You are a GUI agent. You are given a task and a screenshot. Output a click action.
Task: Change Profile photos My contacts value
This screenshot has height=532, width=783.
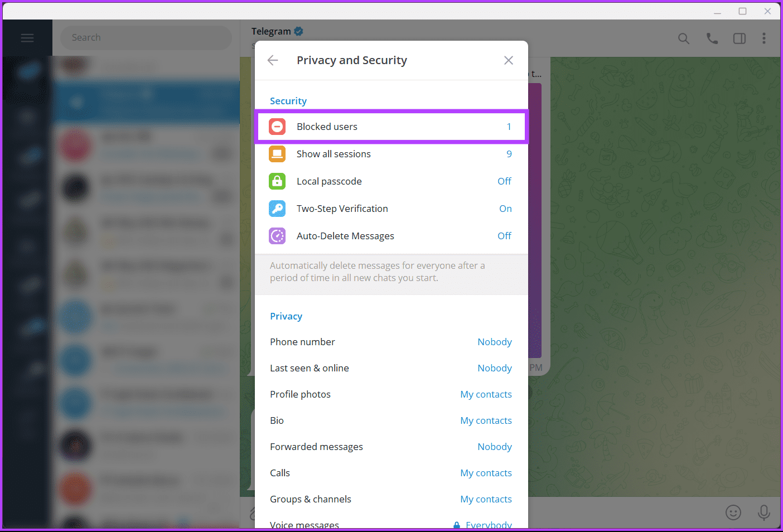click(x=486, y=394)
